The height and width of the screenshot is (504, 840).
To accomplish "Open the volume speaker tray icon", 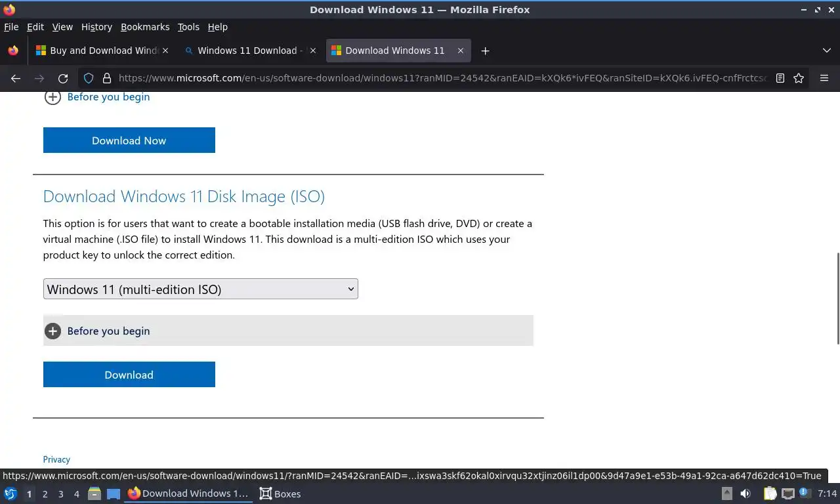I will [745, 493].
